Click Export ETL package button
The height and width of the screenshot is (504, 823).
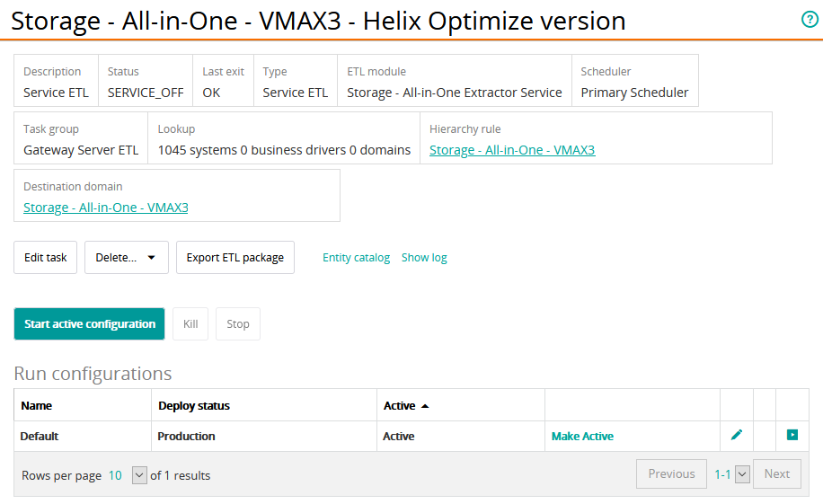pos(235,258)
